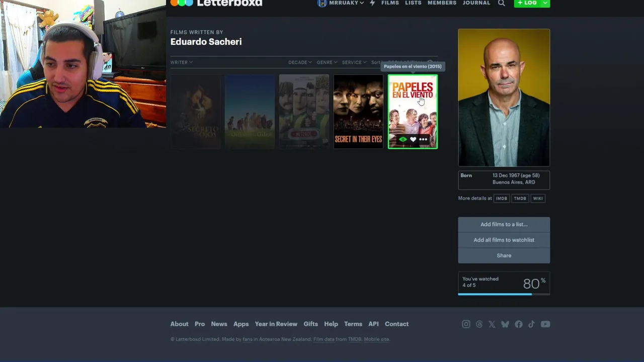Open Letterboxd YouTube icon in footer
Screen dimensions: 644x362
click(545, 324)
